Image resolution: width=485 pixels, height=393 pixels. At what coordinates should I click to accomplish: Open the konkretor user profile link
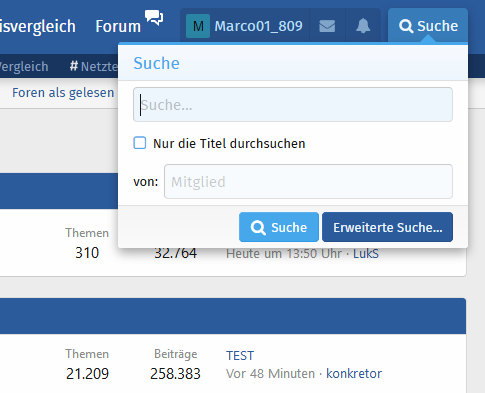[354, 374]
